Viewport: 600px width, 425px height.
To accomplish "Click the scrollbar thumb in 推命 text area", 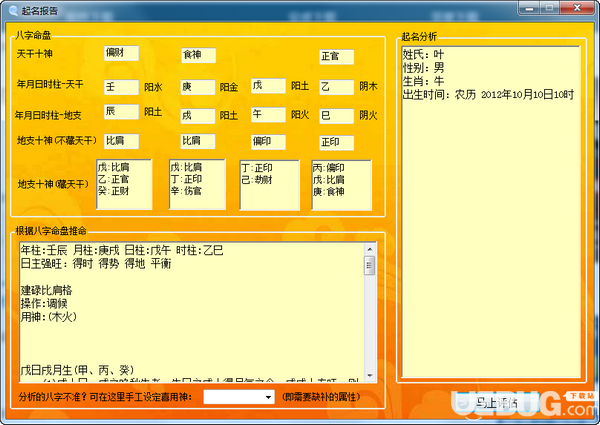I will (x=370, y=265).
